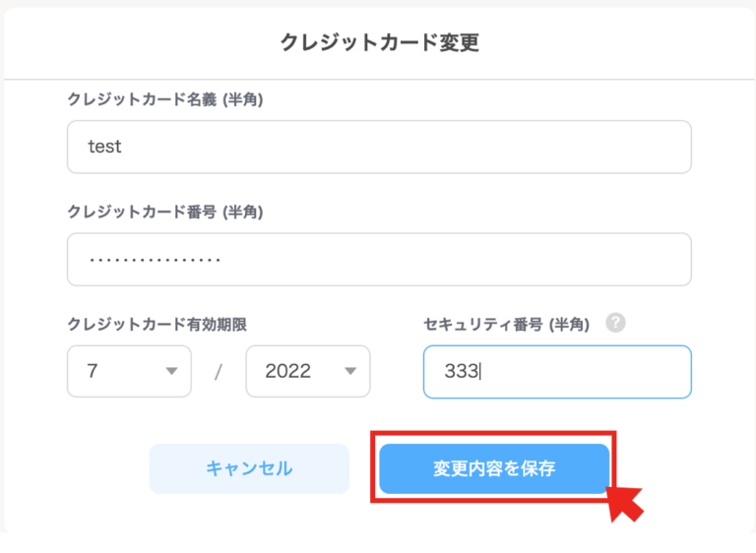Click the 2022 year value text
Viewport: 756px width, 553px height.
tap(287, 371)
